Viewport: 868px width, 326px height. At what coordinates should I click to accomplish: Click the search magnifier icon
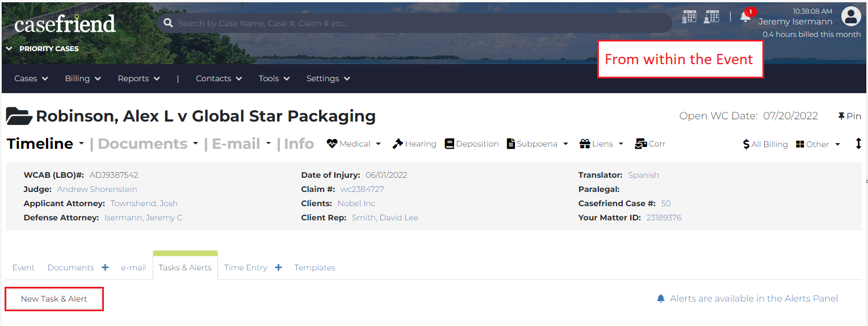click(168, 23)
